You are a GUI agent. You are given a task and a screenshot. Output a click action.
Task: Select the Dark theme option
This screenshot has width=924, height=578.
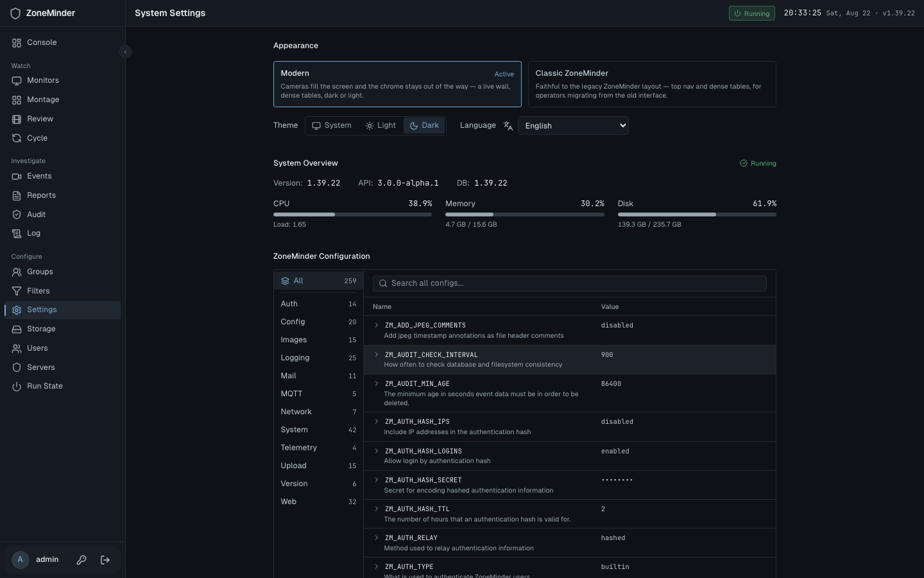pyautogui.click(x=424, y=125)
